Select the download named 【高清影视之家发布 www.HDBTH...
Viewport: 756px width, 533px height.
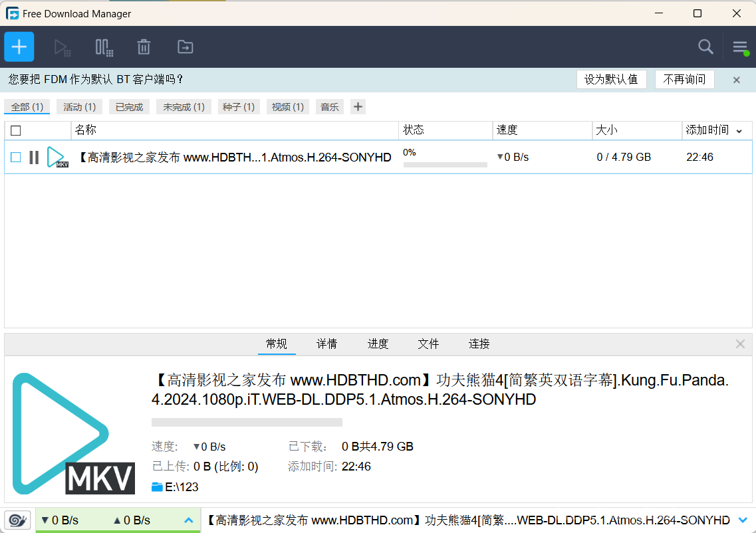tap(235, 158)
